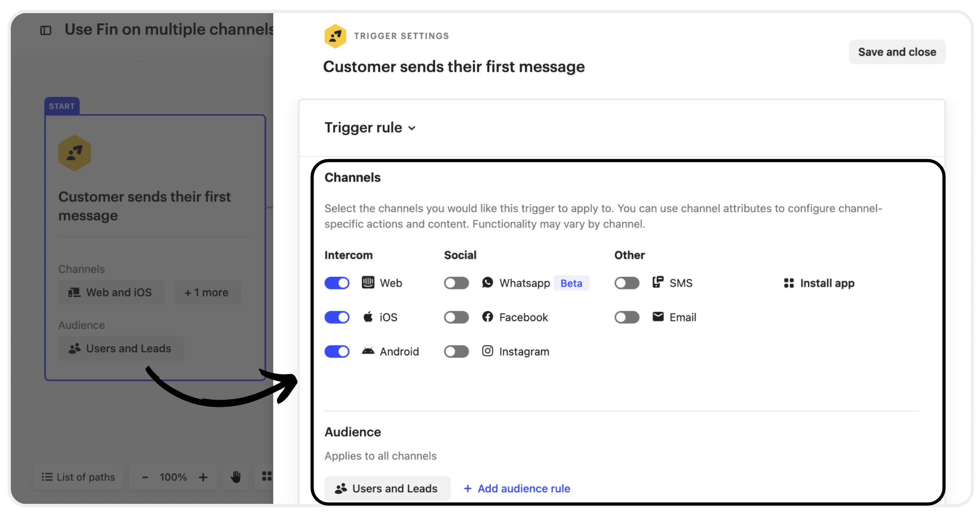Click the hexagon icon on START card
980x513 pixels.
pos(75,153)
